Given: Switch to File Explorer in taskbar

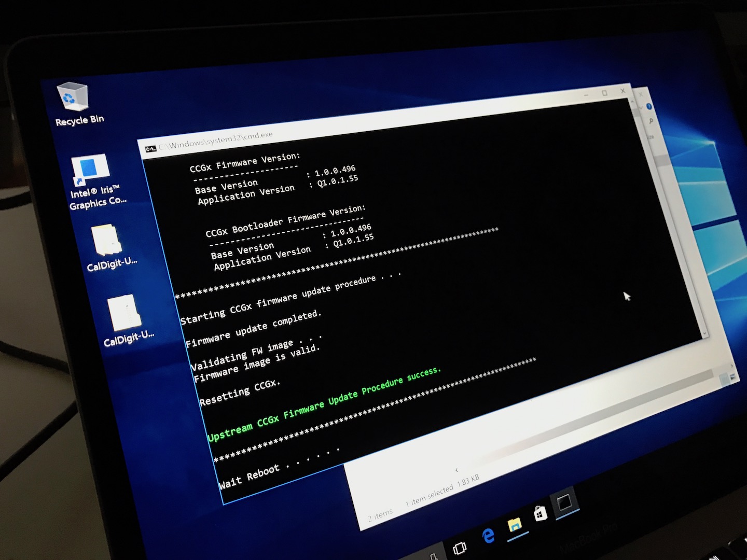Looking at the screenshot, I should [x=515, y=525].
